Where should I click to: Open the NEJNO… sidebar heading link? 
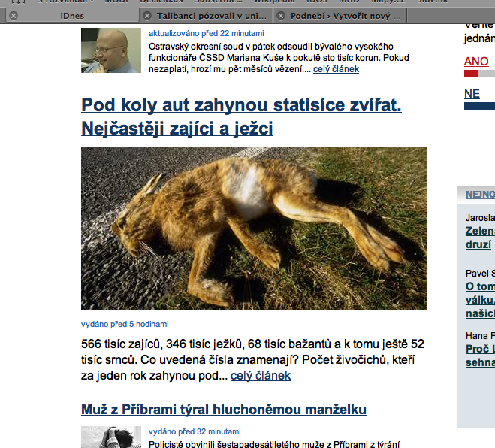[480, 195]
